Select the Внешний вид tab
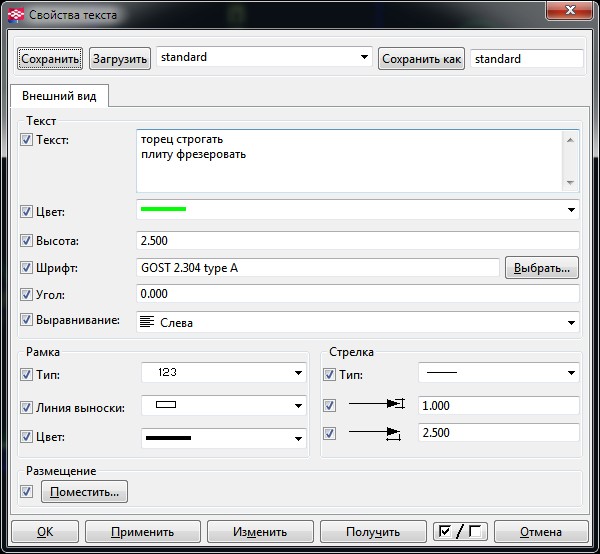 click(59, 96)
